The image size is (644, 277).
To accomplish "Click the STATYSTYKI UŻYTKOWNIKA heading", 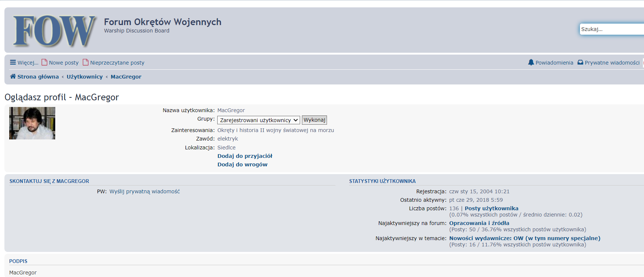I will (x=382, y=181).
